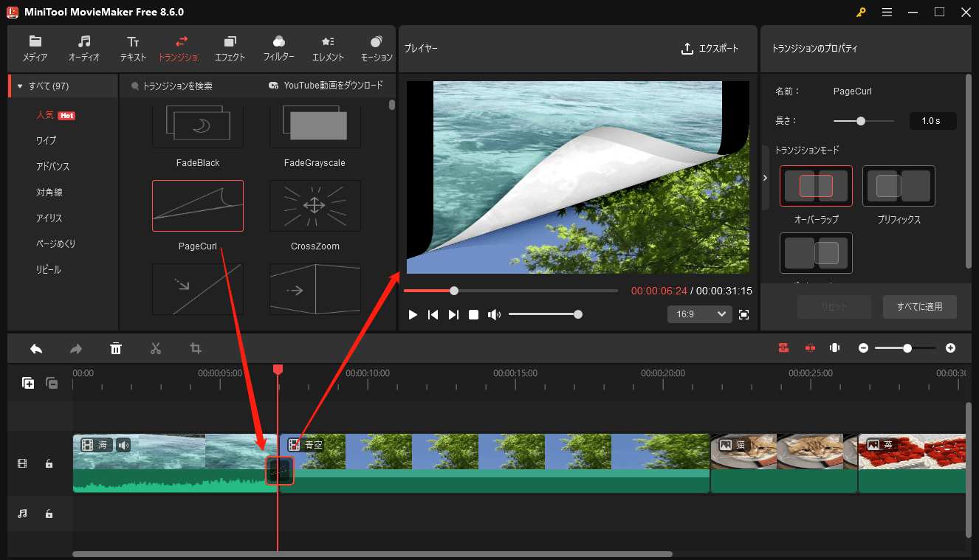Collapse the transition properties panel chevron

pyautogui.click(x=766, y=178)
